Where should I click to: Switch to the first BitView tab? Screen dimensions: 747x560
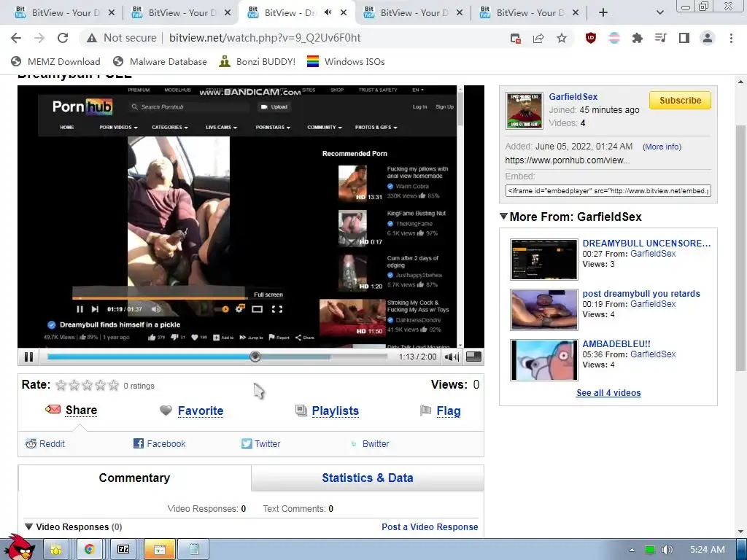coord(64,13)
